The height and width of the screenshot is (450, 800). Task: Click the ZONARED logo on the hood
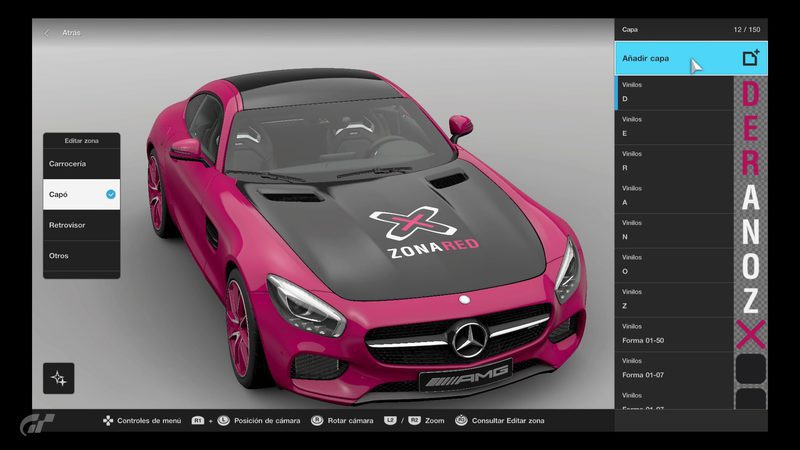coord(423,232)
